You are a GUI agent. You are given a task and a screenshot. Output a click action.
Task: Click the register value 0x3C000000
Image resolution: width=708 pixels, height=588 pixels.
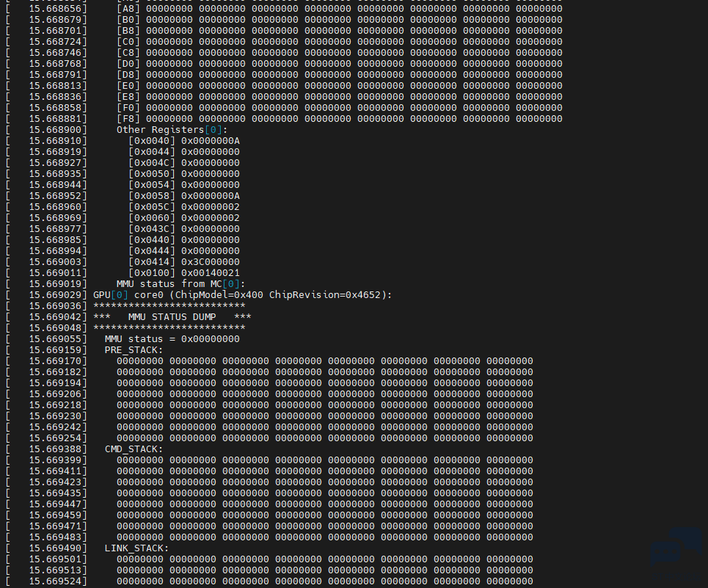click(211, 262)
